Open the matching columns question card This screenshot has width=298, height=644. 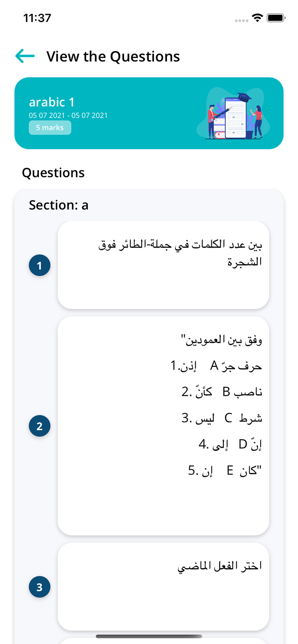[x=163, y=426]
